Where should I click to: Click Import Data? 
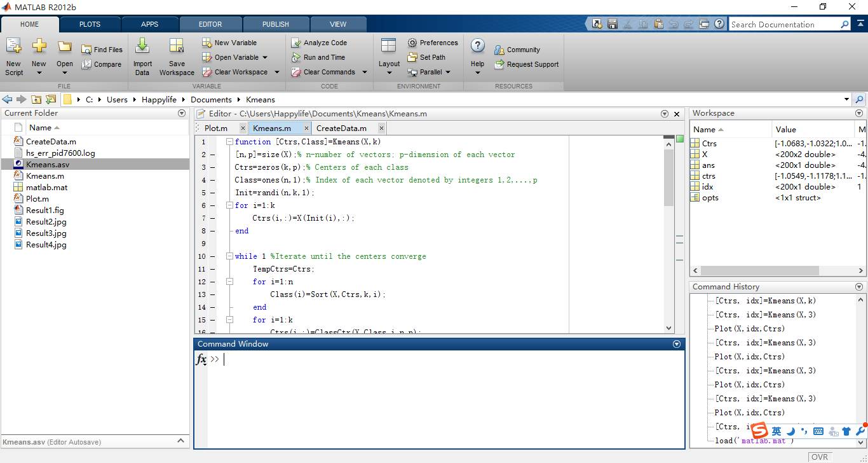click(x=142, y=56)
